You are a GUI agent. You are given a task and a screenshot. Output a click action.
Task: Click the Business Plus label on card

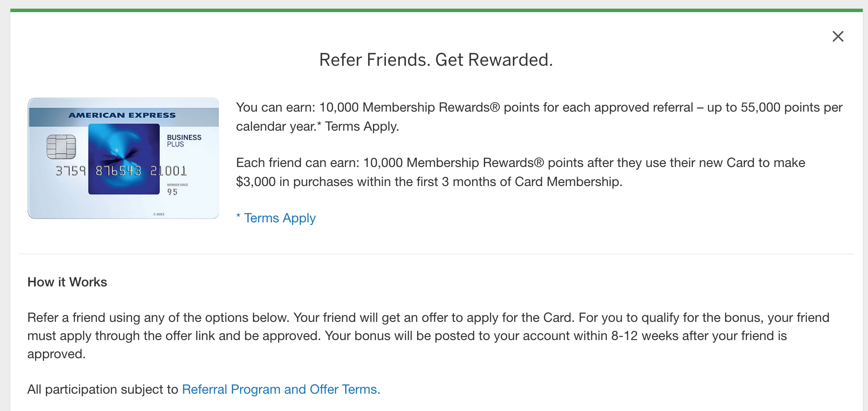(x=184, y=141)
